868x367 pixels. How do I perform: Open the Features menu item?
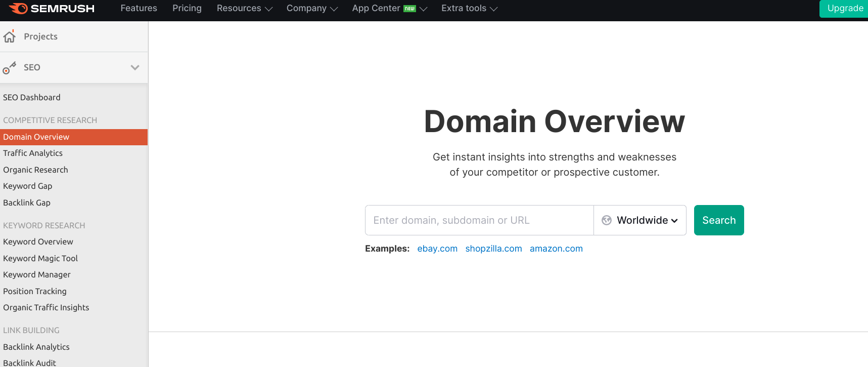pos(139,8)
